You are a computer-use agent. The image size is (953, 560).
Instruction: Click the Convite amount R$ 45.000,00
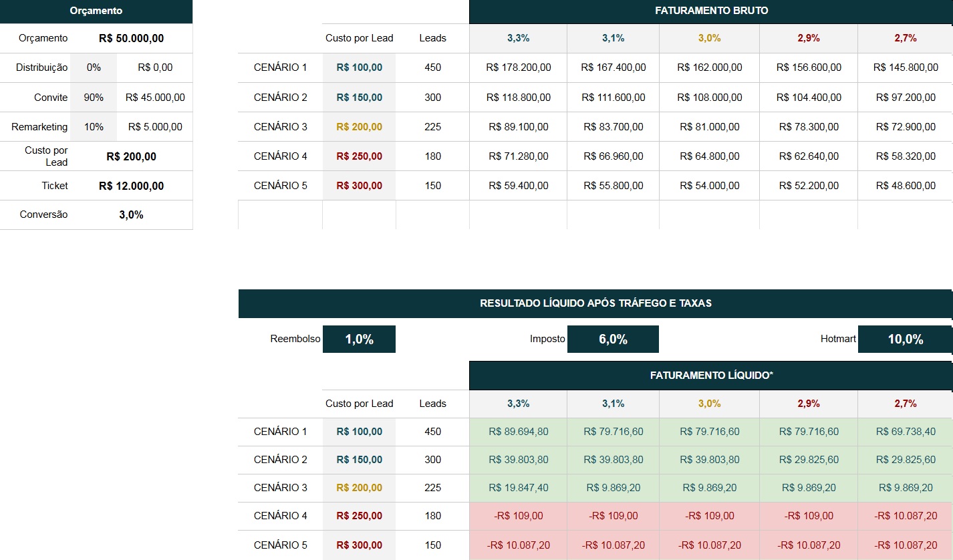(x=155, y=98)
